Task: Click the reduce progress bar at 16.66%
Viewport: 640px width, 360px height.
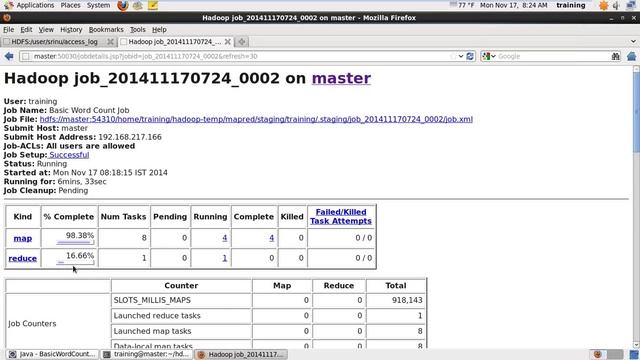Action: 75,263
